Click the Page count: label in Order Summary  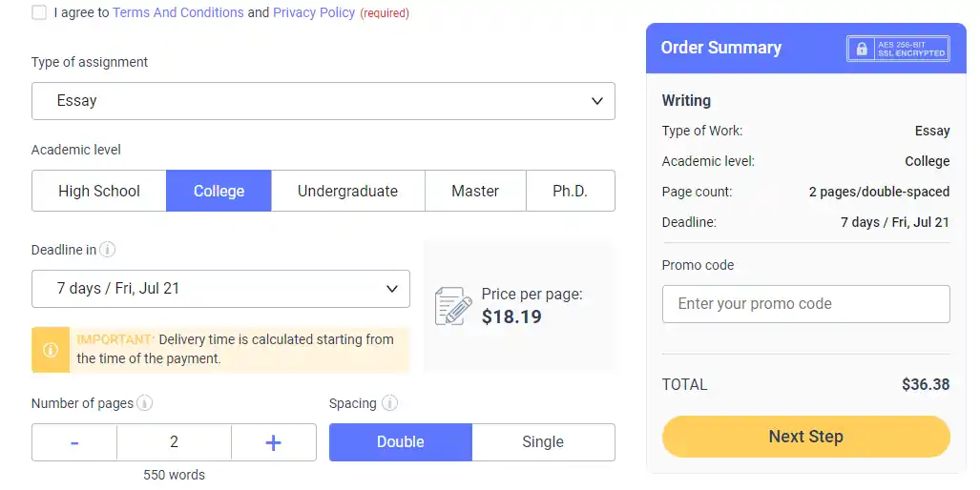[697, 192]
